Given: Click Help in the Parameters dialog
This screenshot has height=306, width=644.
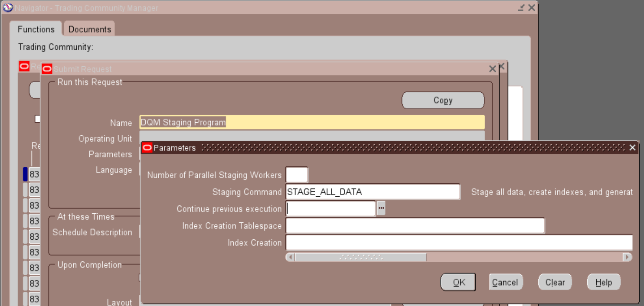Looking at the screenshot, I should pyautogui.click(x=604, y=282).
